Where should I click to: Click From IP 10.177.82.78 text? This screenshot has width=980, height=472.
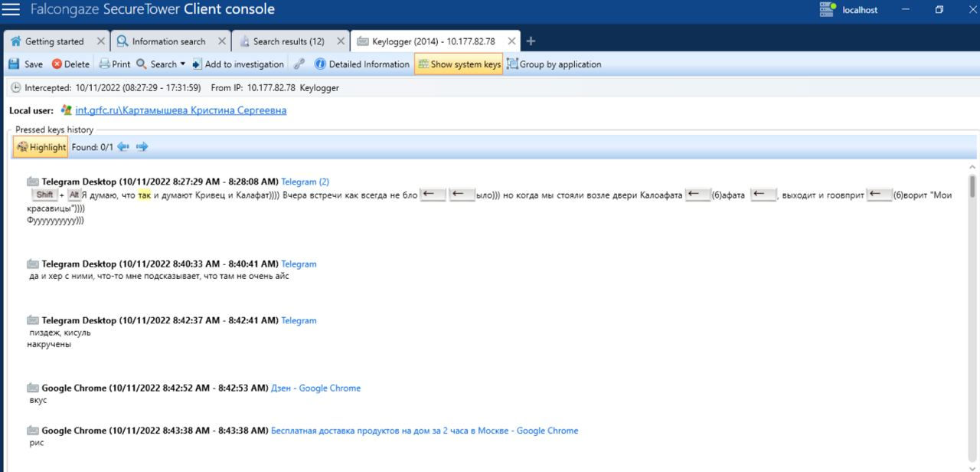click(253, 87)
